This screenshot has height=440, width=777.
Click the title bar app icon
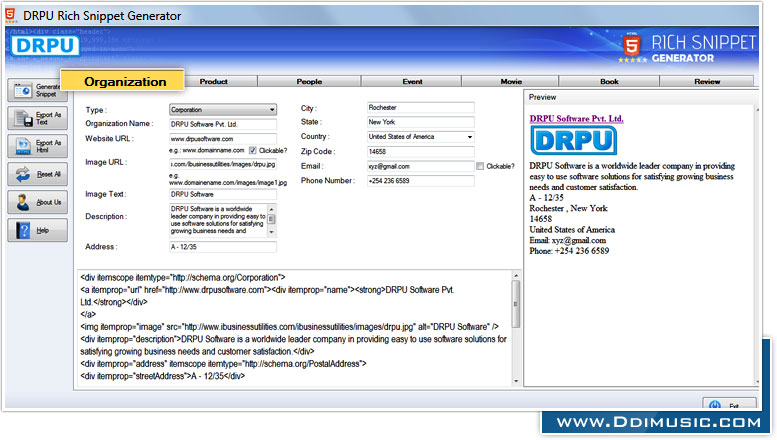pyautogui.click(x=10, y=15)
